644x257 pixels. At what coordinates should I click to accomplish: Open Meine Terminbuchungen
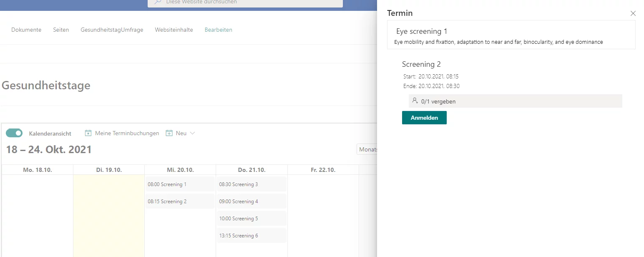coord(127,133)
